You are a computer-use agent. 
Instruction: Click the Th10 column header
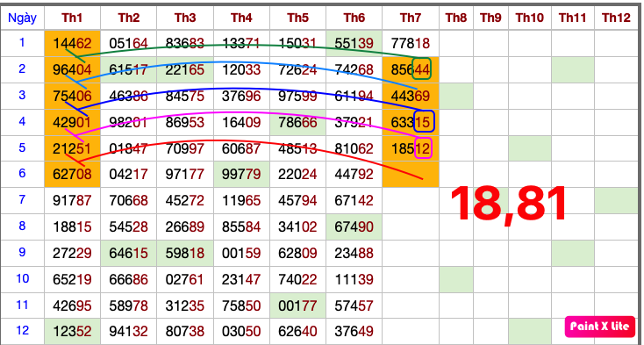click(x=529, y=18)
